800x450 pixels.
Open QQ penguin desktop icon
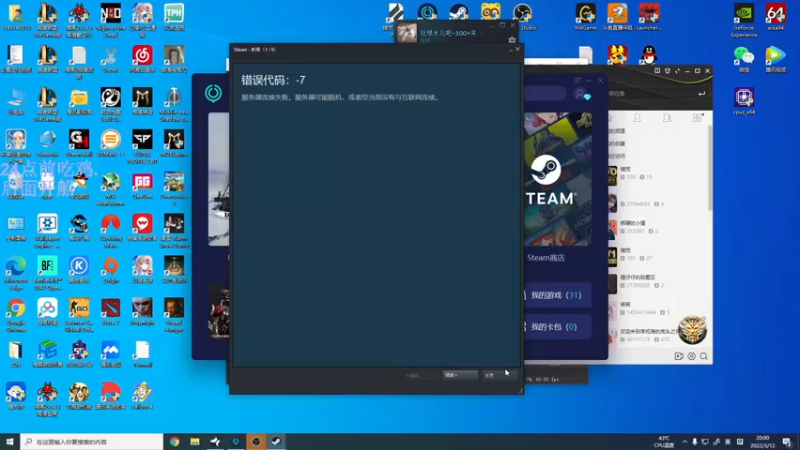coord(648,55)
